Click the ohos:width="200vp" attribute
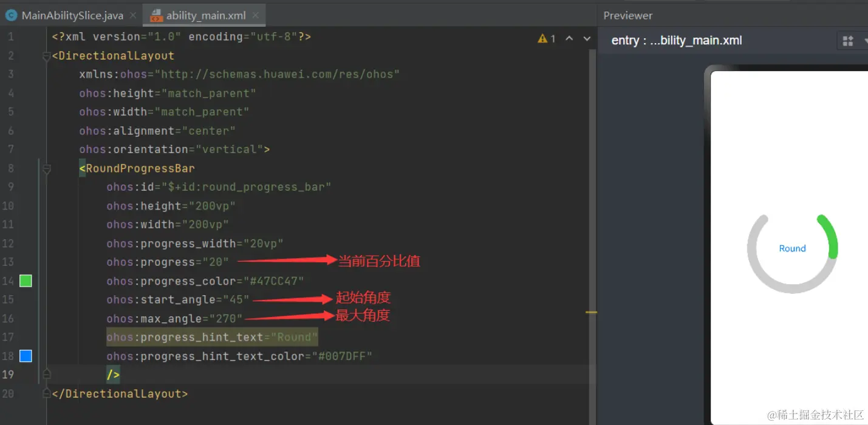Viewport: 868px width, 425px height. [168, 225]
